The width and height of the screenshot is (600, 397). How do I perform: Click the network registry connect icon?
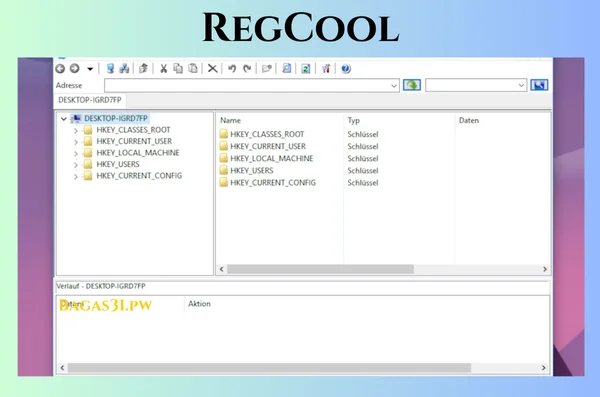click(x=124, y=69)
